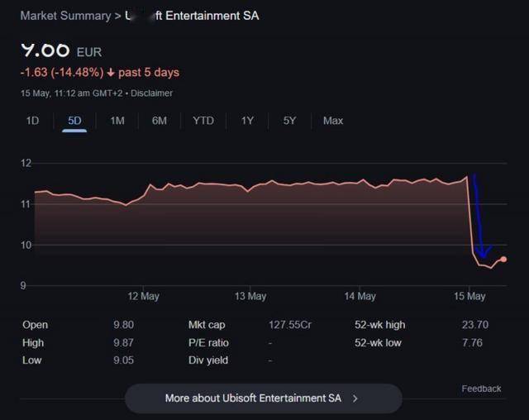Click the Feedback link

click(481, 389)
